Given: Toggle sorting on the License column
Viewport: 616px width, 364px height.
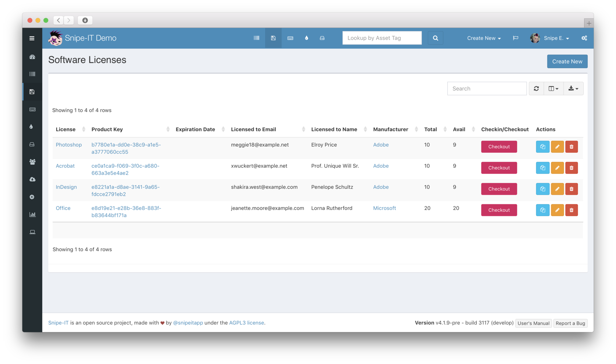Looking at the screenshot, I should pos(65,129).
